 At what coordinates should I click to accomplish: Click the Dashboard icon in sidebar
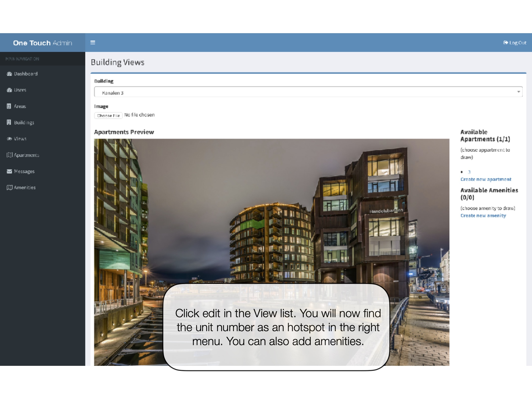pos(9,74)
